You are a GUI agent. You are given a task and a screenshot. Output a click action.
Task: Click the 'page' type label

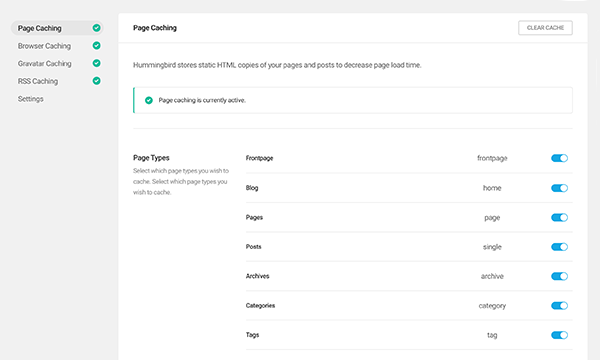pyautogui.click(x=492, y=218)
